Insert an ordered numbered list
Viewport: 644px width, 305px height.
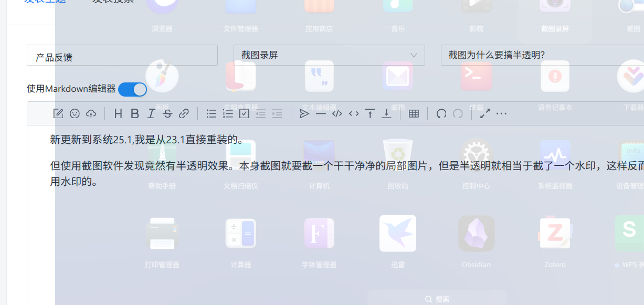tap(228, 113)
